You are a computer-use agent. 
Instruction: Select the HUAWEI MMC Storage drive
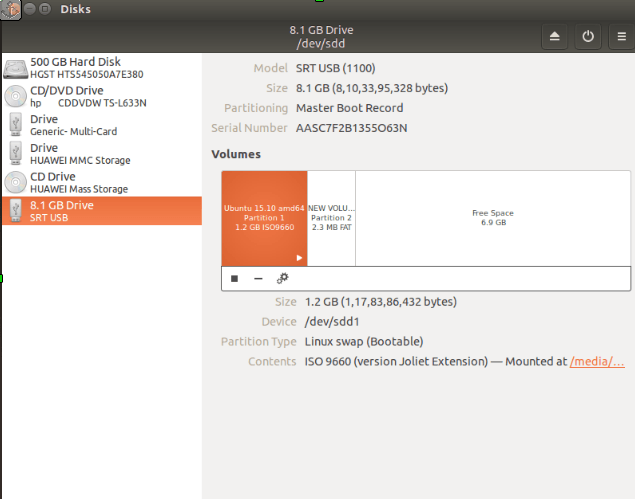point(80,154)
